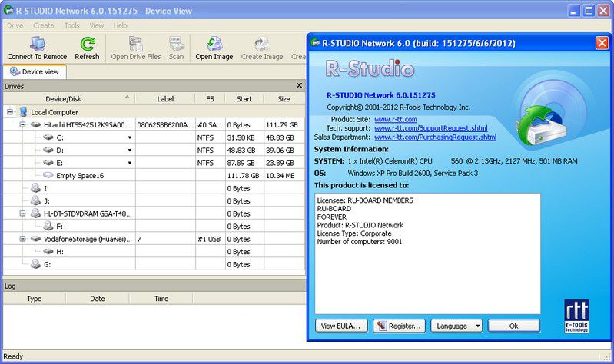Image resolution: width=614 pixels, height=364 pixels.
Task: Open the dropdown arrow beside C:
Action: tap(130, 137)
